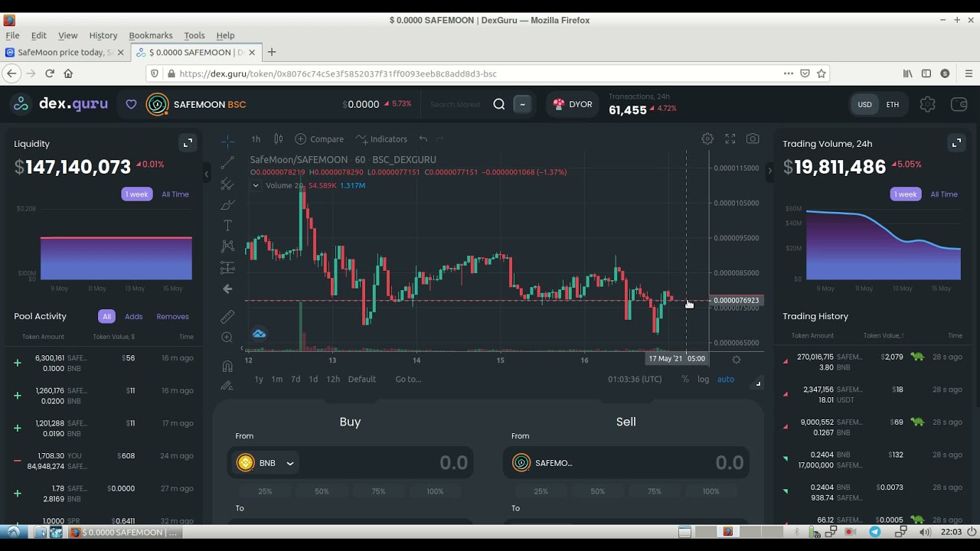Select All Time range in Trading Volume
This screenshot has height=551, width=980.
[944, 194]
